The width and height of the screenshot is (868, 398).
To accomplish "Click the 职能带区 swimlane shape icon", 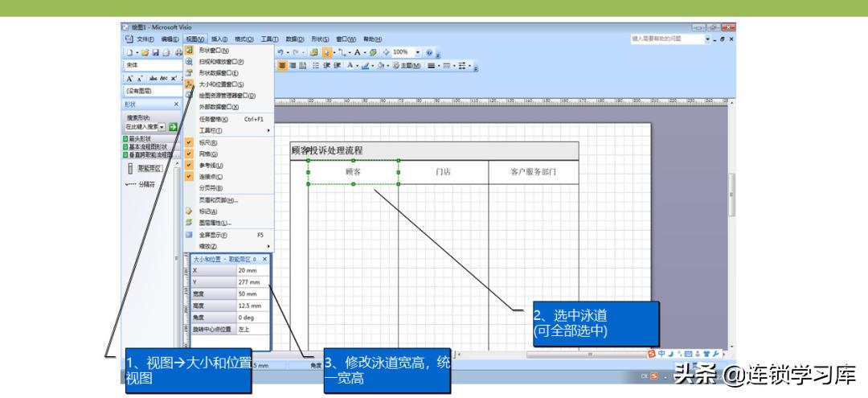I will (130, 168).
